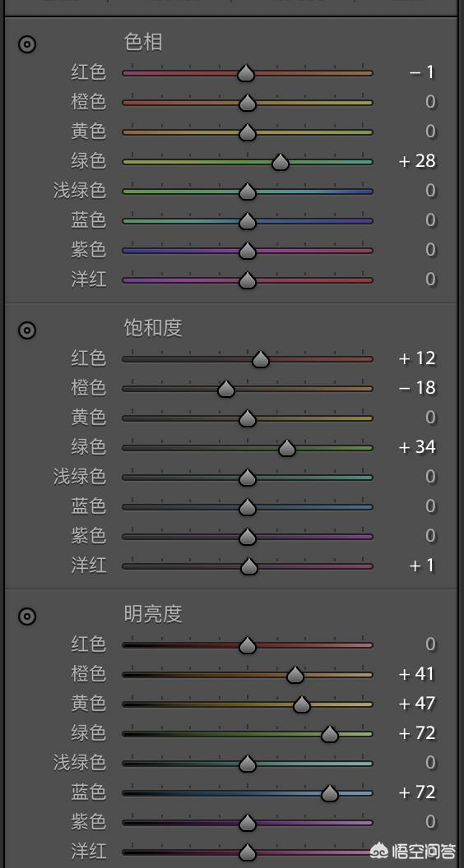
Task: Click the 明亮度 targeted adjustment tool icon
Action: (26, 616)
